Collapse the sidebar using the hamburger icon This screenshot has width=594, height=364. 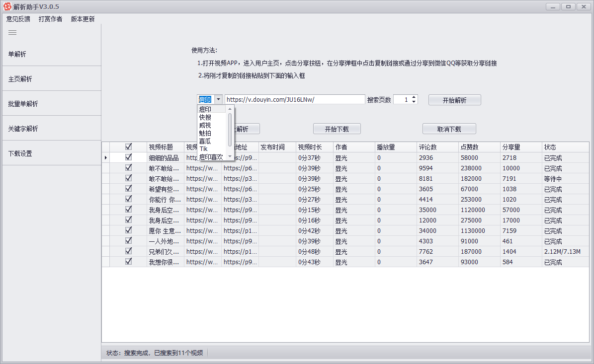click(x=12, y=33)
